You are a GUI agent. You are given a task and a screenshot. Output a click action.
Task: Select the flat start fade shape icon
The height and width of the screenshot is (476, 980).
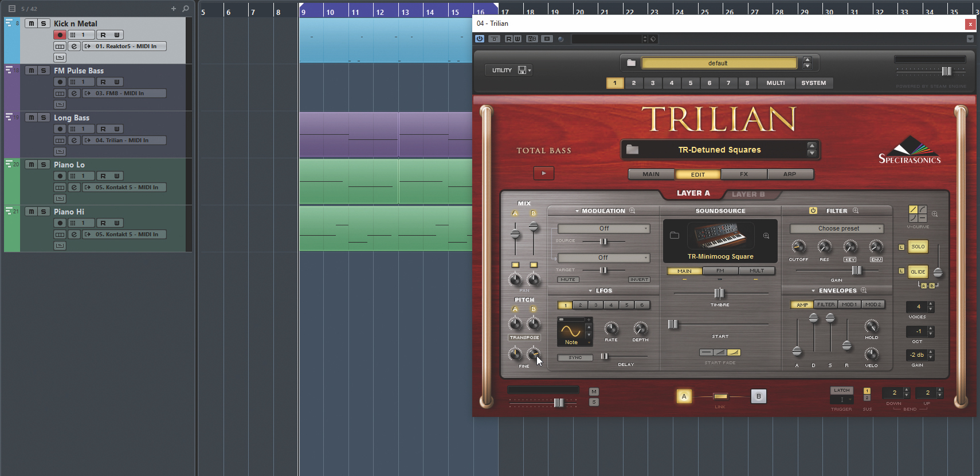706,352
